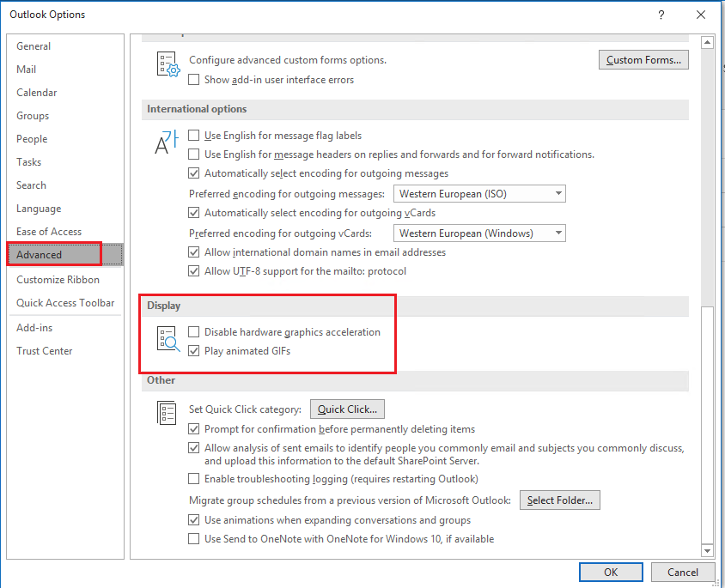725x588 pixels.
Task: Uncheck Play animated GIFs
Action: 194,350
